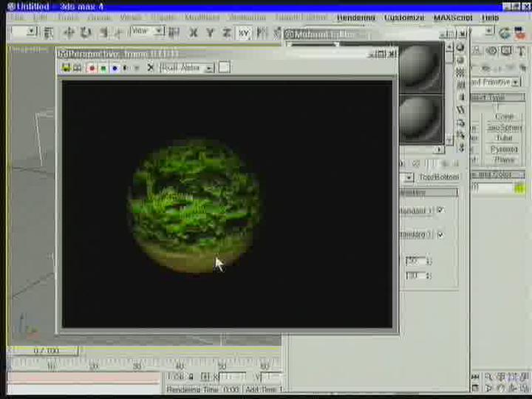Clone the rendered frame window
Image resolution: width=532 pixels, height=399 pixels.
(x=78, y=68)
